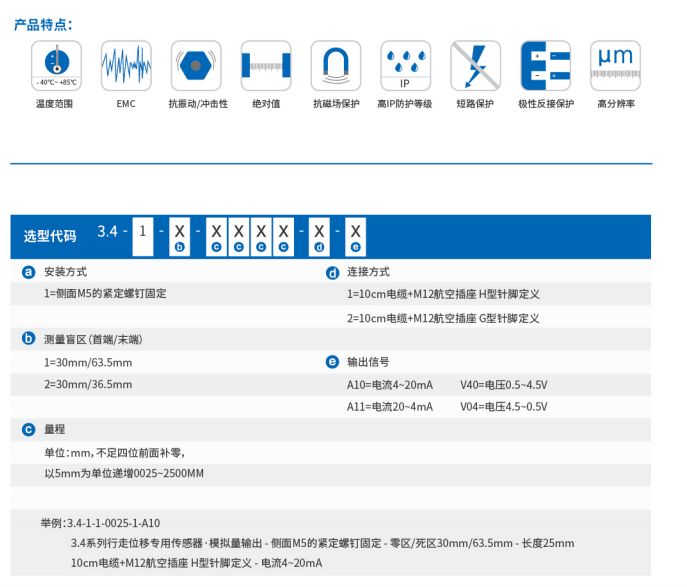Select the anti-vibration hexagon icon
Image resolution: width=687 pixels, height=587 pixels.
point(196,66)
